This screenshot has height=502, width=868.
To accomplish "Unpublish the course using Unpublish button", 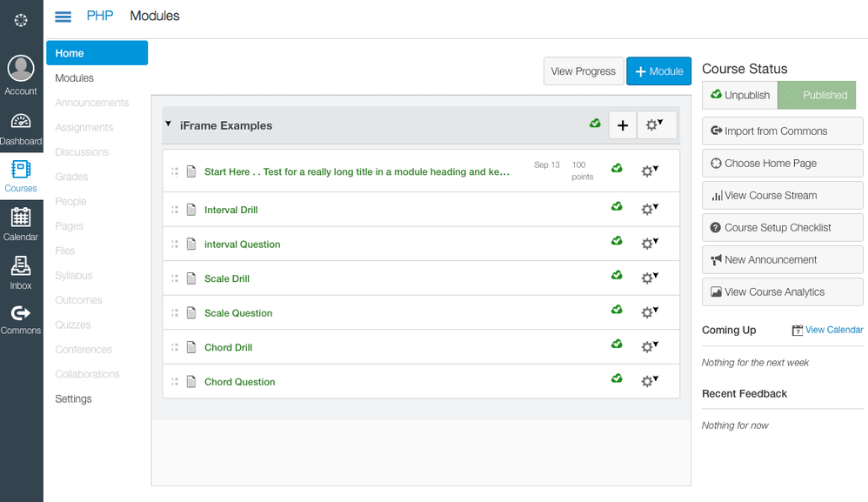I will click(x=739, y=95).
